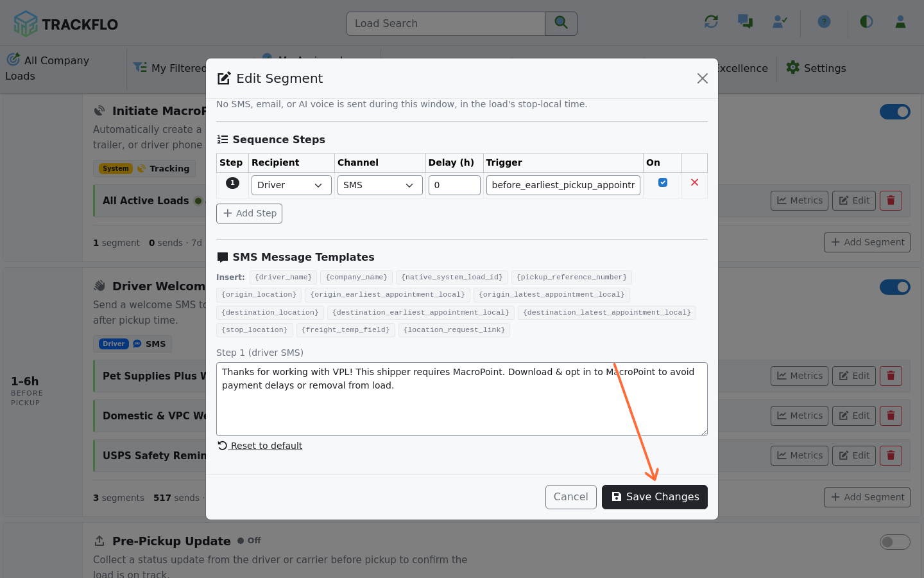Insert the {origin_location} placeholder tag

pos(259,295)
